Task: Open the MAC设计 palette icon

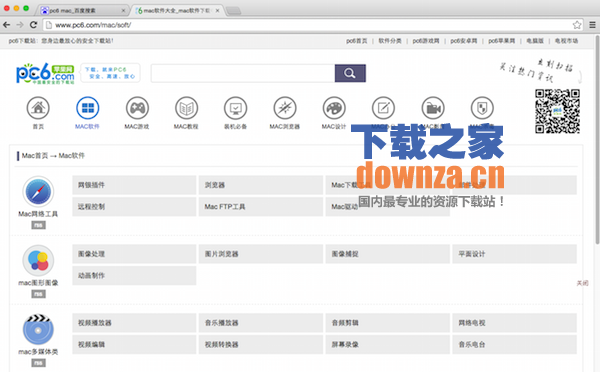Action: coord(334,108)
